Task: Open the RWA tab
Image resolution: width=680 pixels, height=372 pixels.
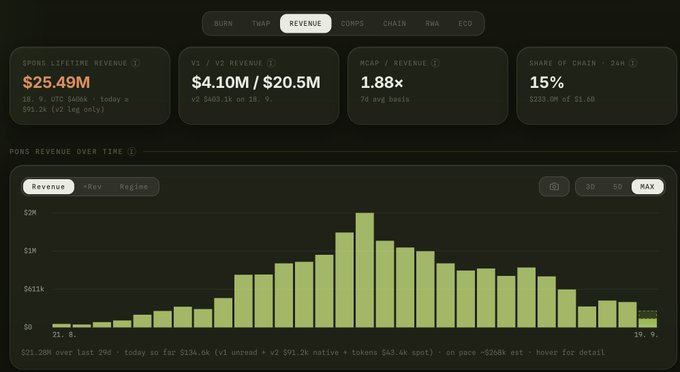Action: click(x=432, y=23)
